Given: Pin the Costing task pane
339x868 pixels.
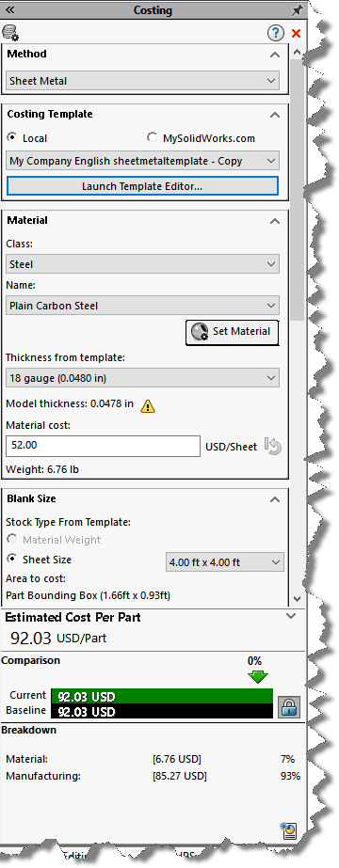Looking at the screenshot, I should pyautogui.click(x=297, y=10).
